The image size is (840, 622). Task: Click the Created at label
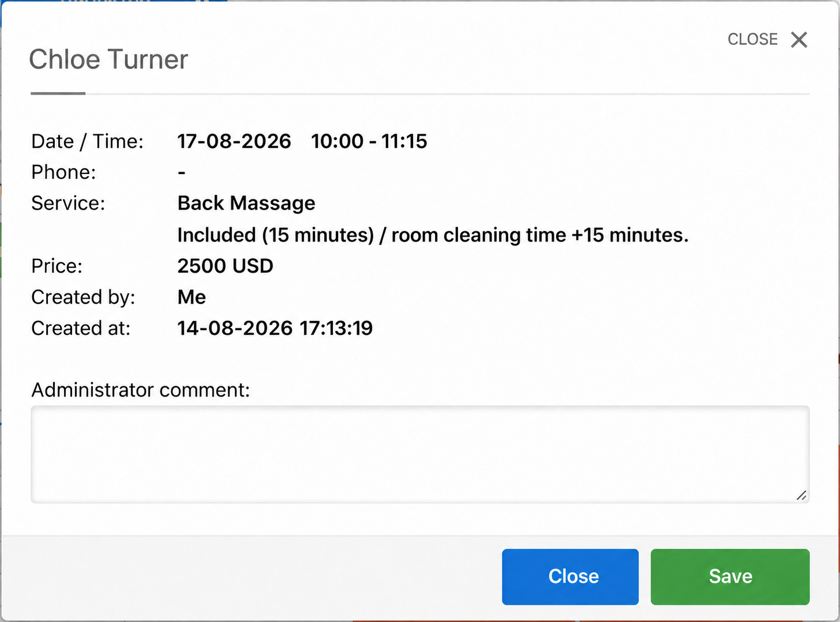[81, 328]
